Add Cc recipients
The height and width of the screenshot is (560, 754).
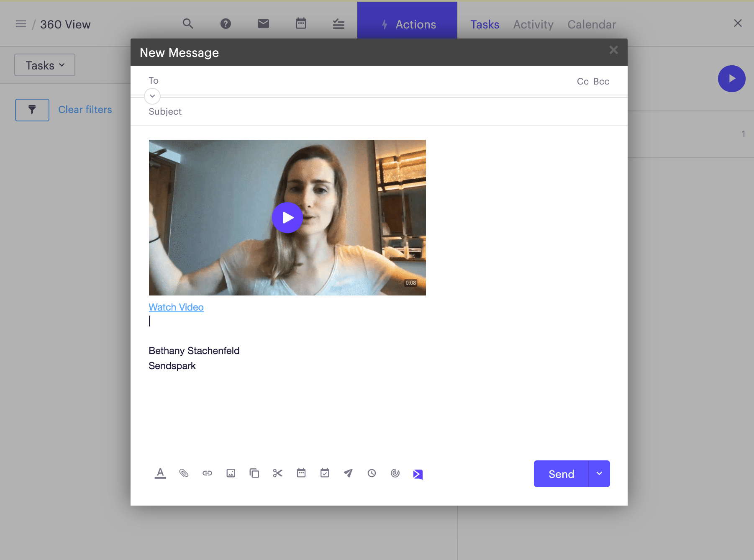(x=582, y=82)
